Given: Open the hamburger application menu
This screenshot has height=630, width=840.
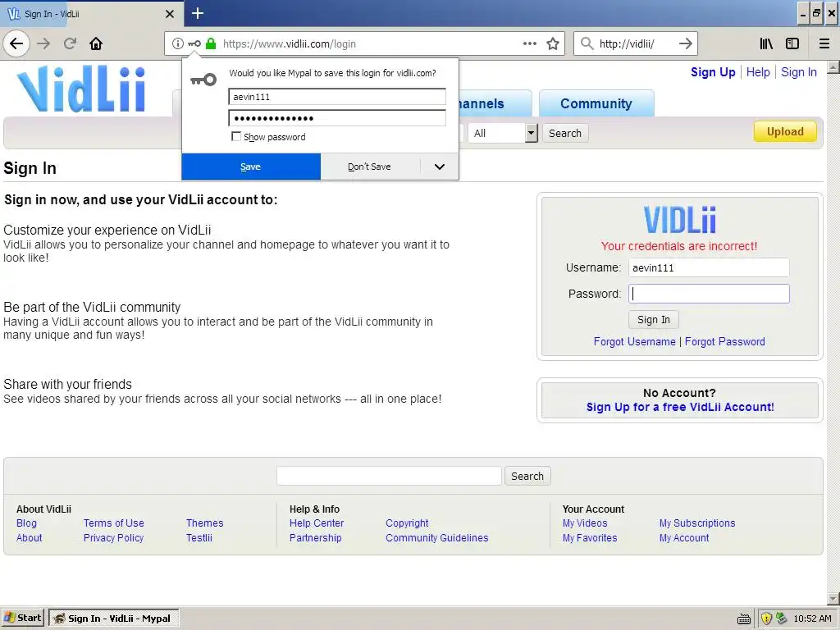Looking at the screenshot, I should tap(824, 43).
